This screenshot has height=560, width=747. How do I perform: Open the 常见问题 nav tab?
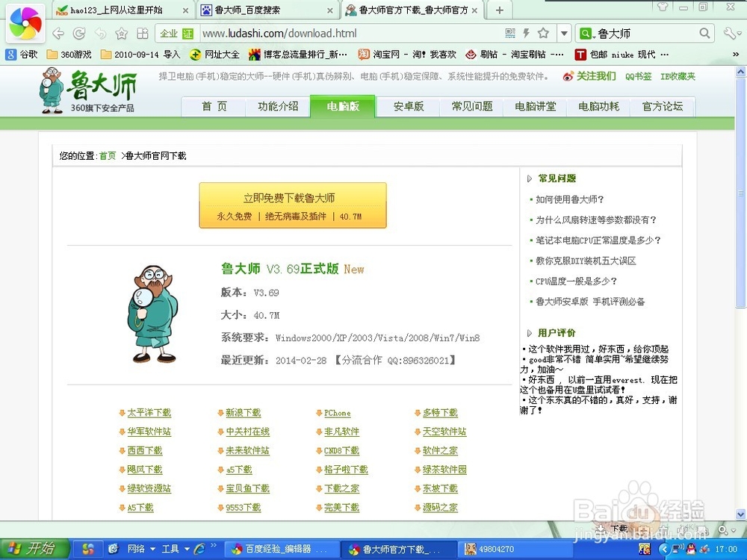click(471, 106)
